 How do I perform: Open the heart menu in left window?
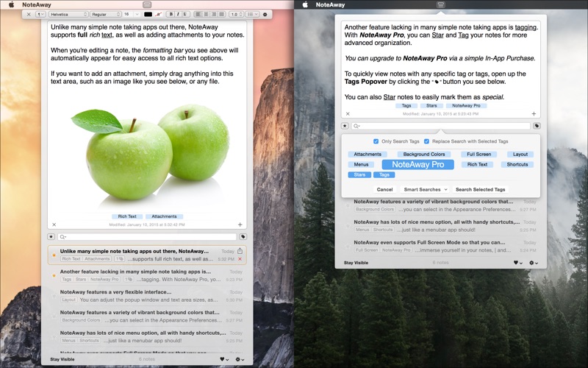click(224, 359)
